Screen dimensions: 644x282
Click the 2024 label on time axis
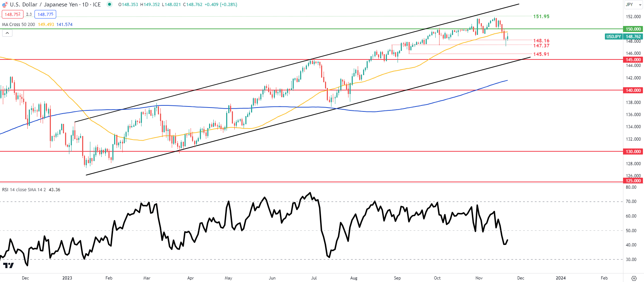tap(561, 278)
